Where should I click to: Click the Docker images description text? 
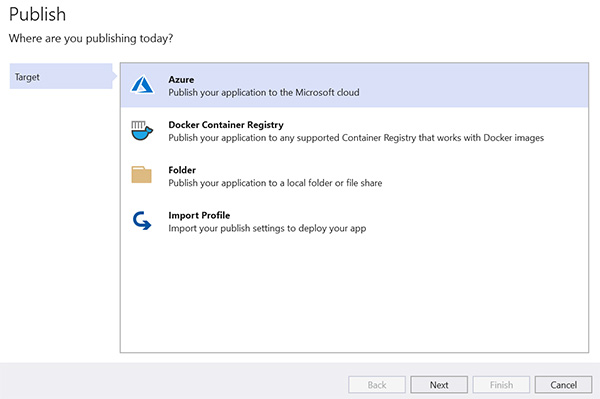[356, 138]
